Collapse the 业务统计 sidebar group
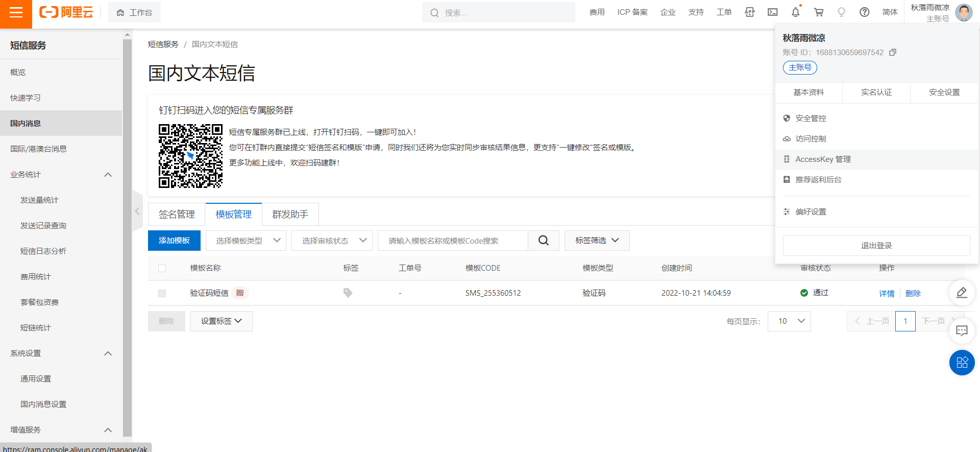The width and height of the screenshot is (980, 452). 108,175
